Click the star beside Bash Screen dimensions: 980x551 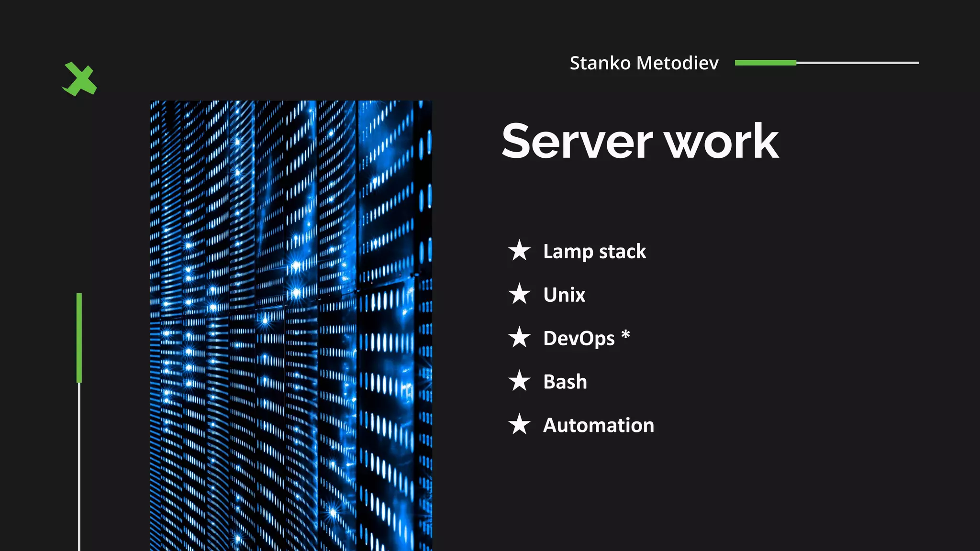(x=519, y=381)
